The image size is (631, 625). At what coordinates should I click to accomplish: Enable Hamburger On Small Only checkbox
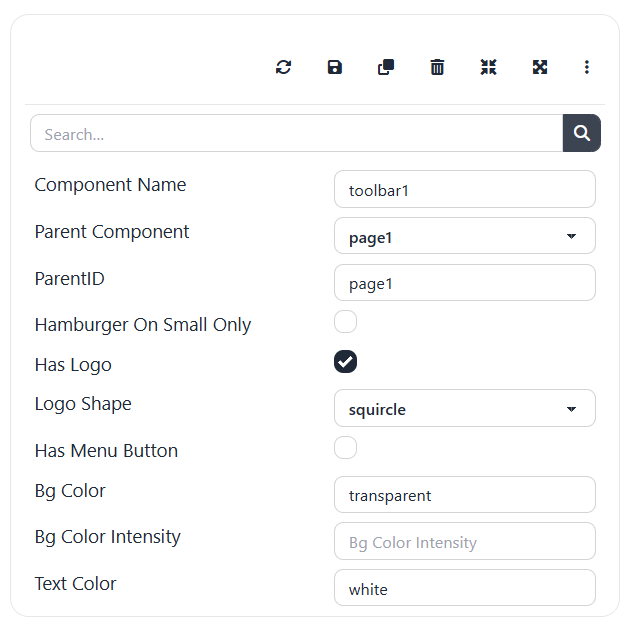pos(345,322)
